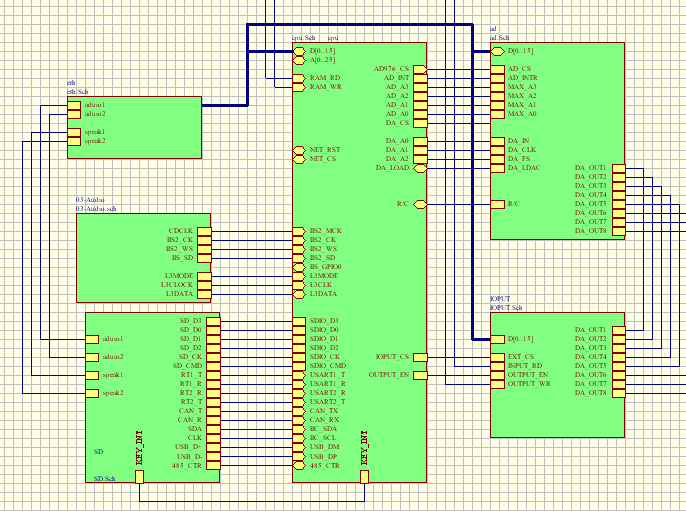686x511 pixels.
Task: Select the IOPUT_CS port on cpu block
Action: (420, 357)
